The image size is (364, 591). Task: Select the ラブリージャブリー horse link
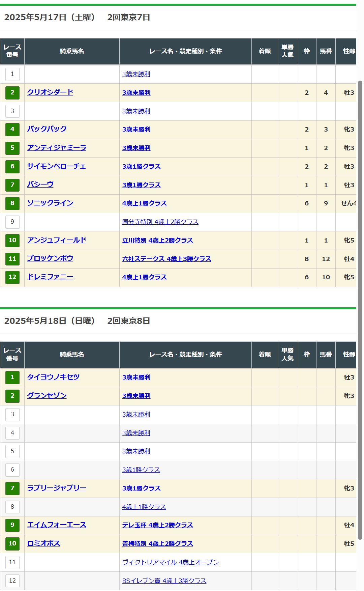pyautogui.click(x=57, y=488)
